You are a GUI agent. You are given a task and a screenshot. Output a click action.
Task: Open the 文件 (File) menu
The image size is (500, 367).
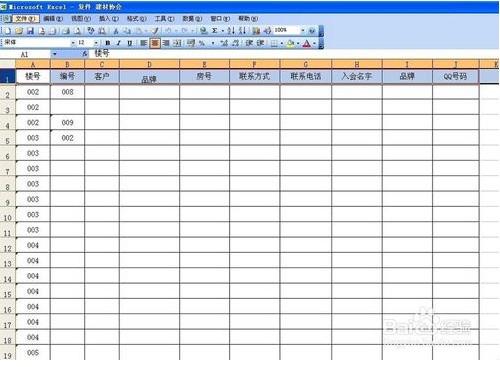pos(25,19)
